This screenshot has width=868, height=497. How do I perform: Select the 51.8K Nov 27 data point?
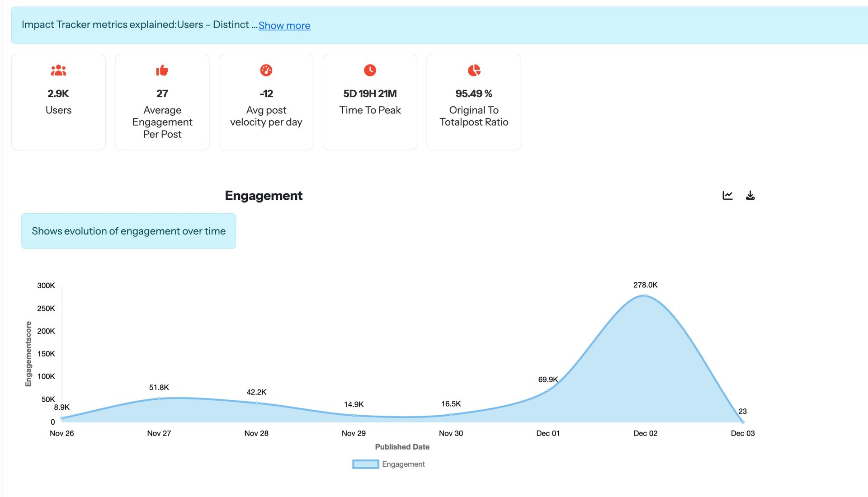pos(159,399)
